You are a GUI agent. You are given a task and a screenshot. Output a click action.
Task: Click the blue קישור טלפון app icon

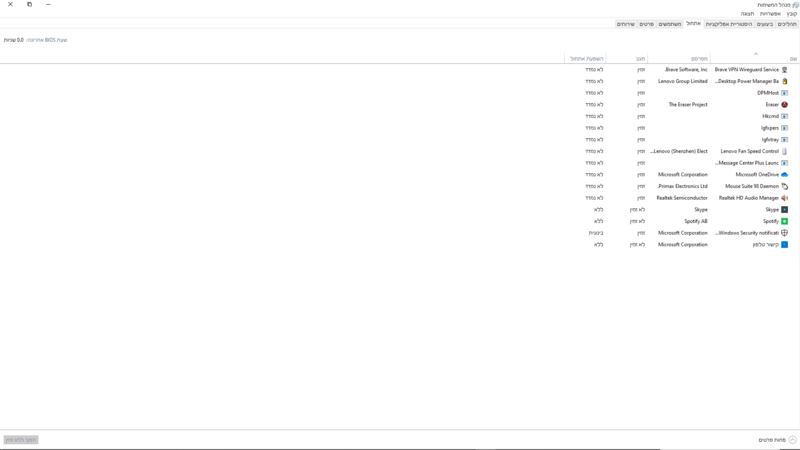coord(785,245)
